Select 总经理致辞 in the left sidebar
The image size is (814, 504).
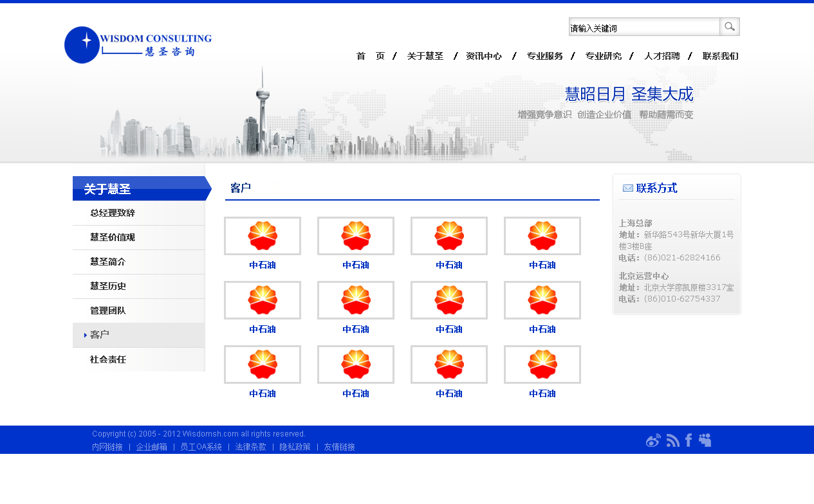[113, 213]
